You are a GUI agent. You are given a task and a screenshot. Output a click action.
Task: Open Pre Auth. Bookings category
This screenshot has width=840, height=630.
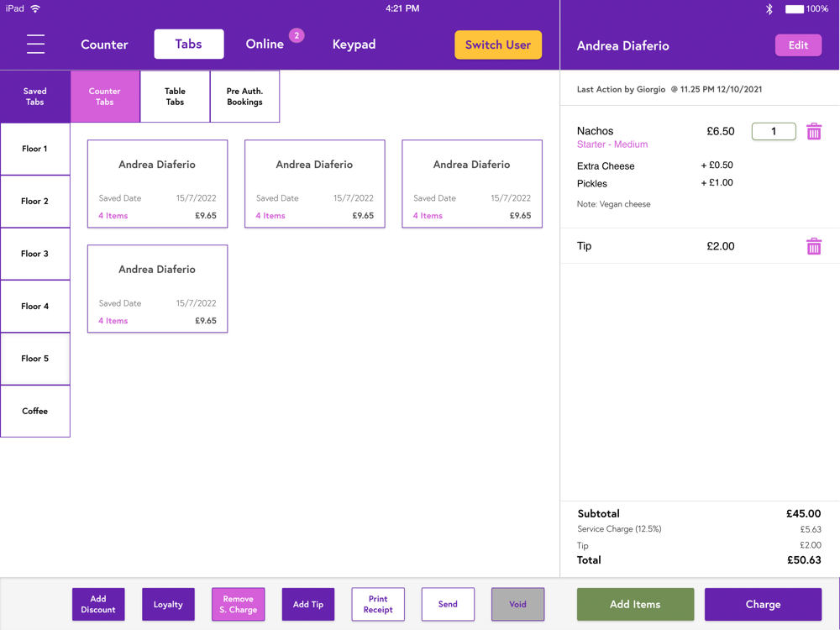244,97
